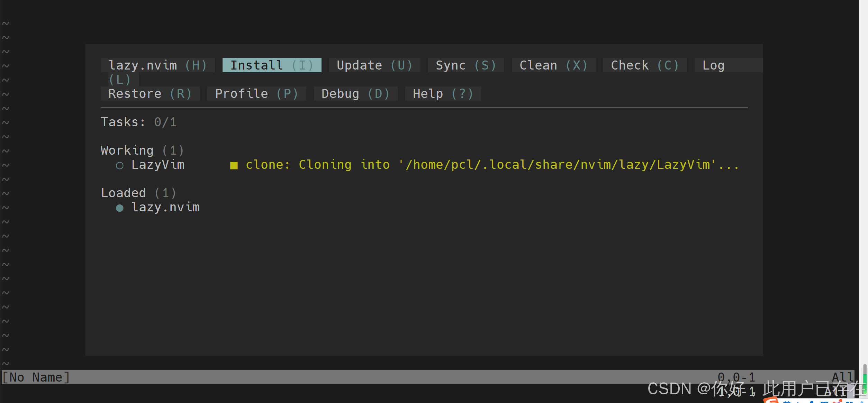Run Sync (S) from the menu
This screenshot has height=403, width=868.
tap(466, 65)
